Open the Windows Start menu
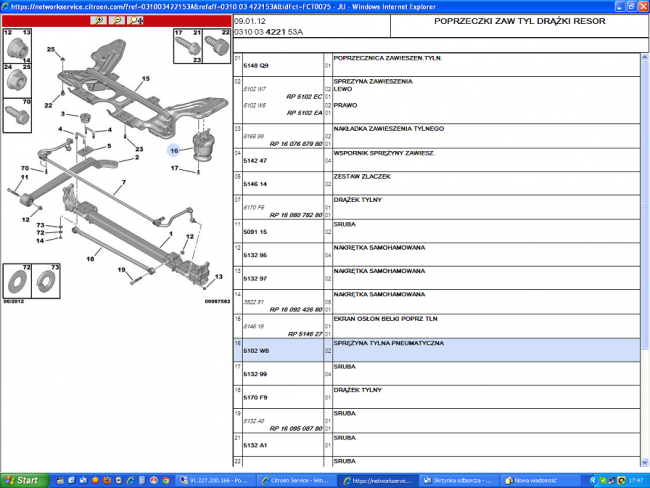 click(23, 481)
